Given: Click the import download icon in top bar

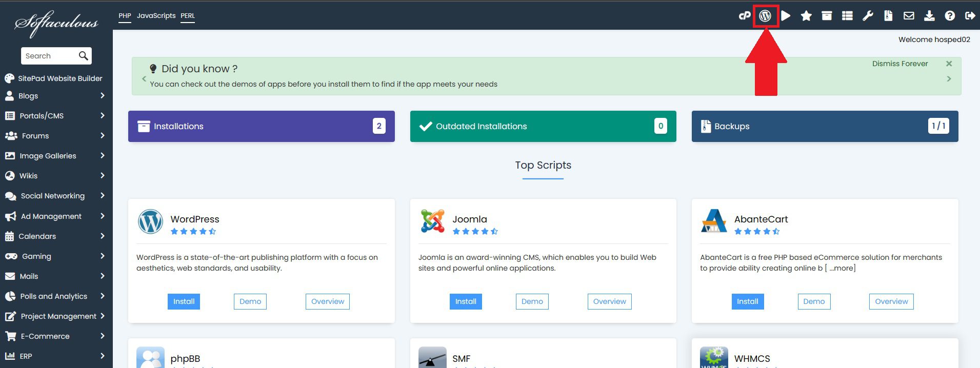Looking at the screenshot, I should (929, 16).
